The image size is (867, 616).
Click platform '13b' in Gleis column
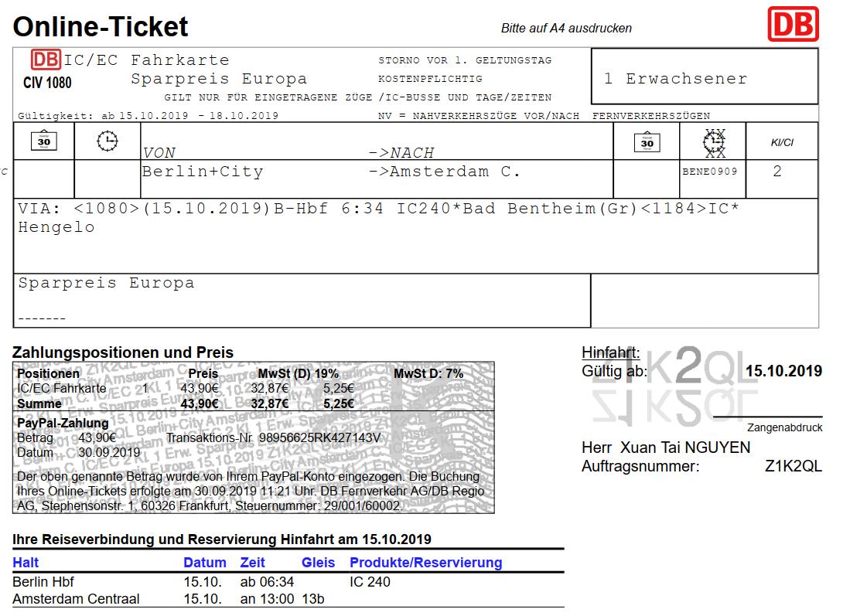click(x=313, y=599)
